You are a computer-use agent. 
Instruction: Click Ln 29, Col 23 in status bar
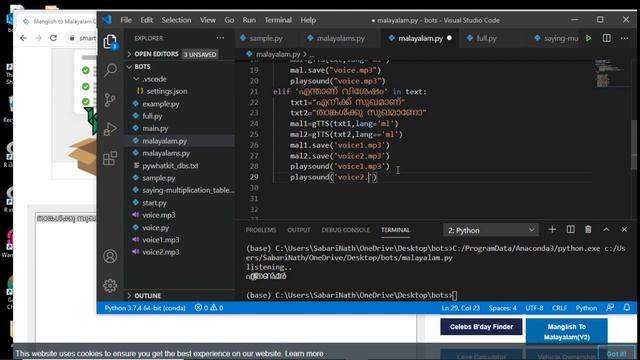(x=460, y=308)
